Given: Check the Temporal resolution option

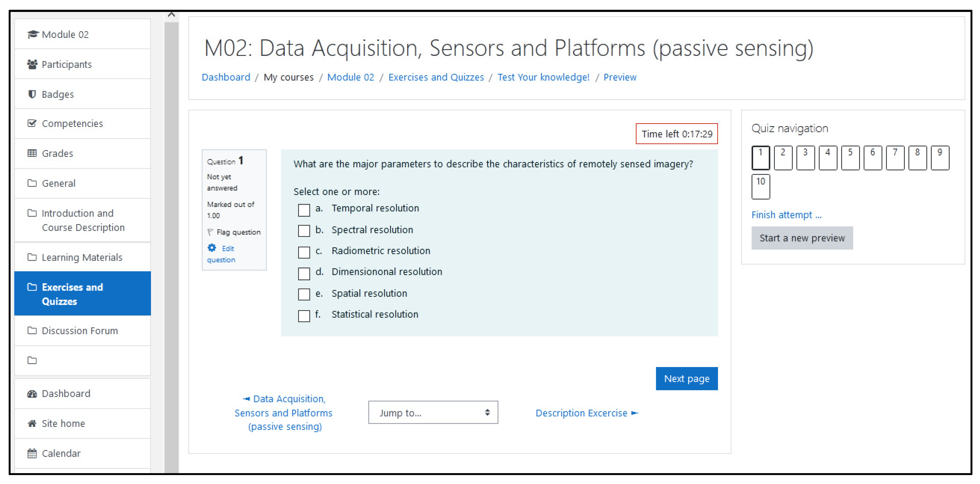Looking at the screenshot, I should 304,210.
